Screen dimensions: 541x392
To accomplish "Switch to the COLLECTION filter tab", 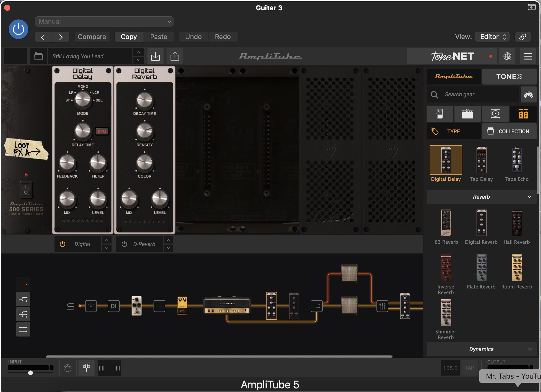I will (x=509, y=131).
